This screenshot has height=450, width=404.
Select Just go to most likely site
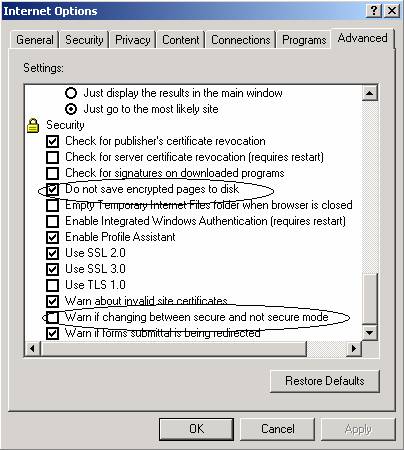[71, 109]
